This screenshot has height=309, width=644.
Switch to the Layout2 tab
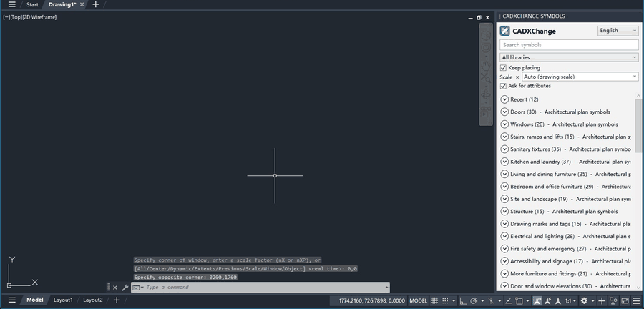pyautogui.click(x=93, y=300)
